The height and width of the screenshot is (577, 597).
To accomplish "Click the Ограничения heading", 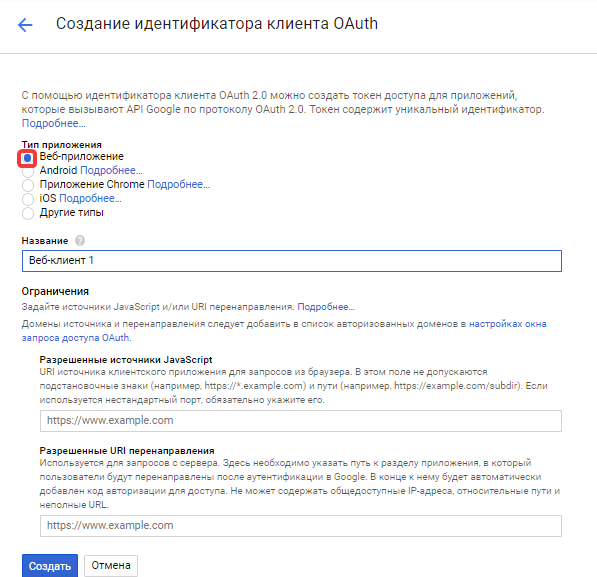I will (55, 291).
